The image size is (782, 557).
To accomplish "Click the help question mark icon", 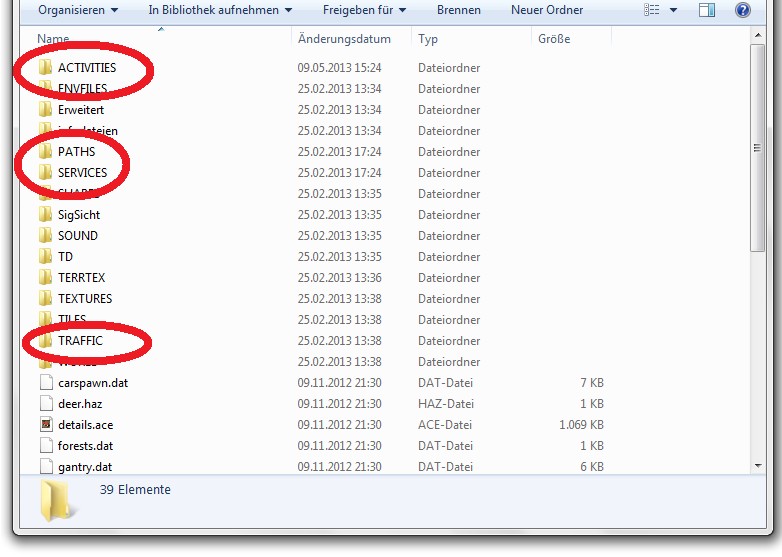I will pyautogui.click(x=742, y=10).
